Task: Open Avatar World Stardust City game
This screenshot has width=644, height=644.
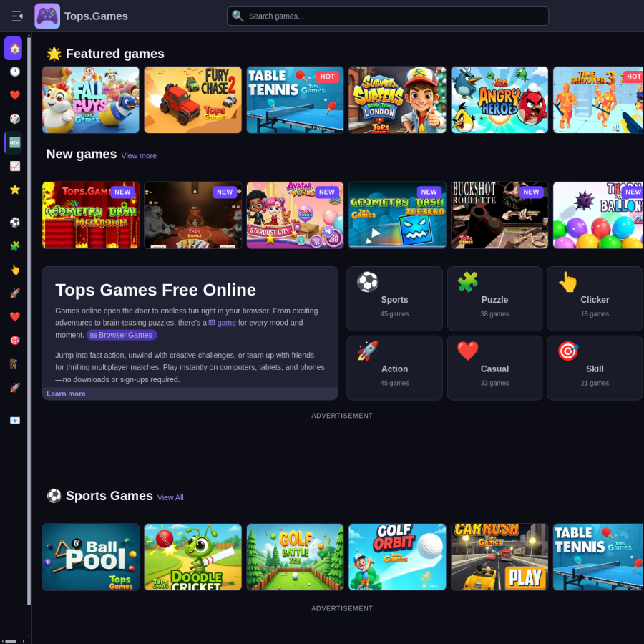Action: coord(295,215)
